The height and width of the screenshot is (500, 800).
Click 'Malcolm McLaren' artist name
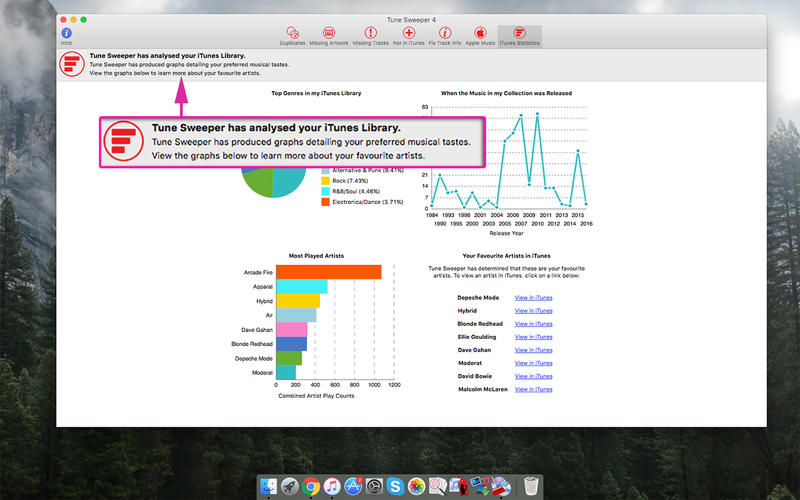(483, 389)
